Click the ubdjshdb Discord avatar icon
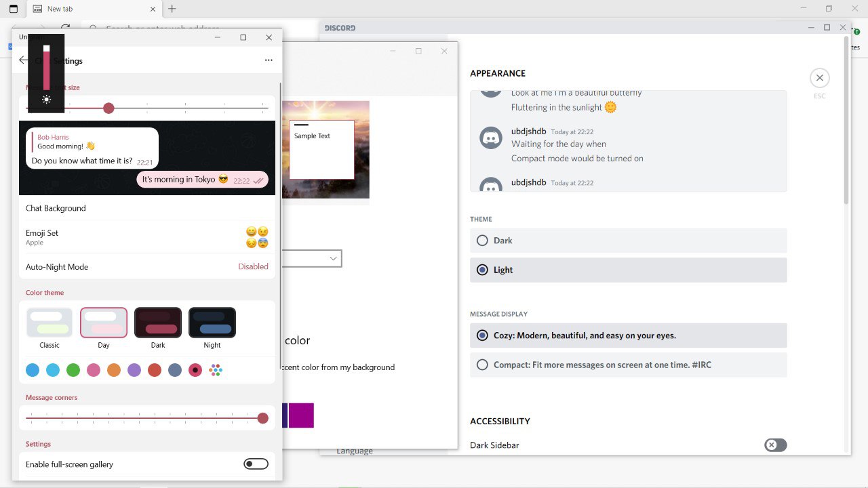This screenshot has width=868, height=488. [491, 138]
